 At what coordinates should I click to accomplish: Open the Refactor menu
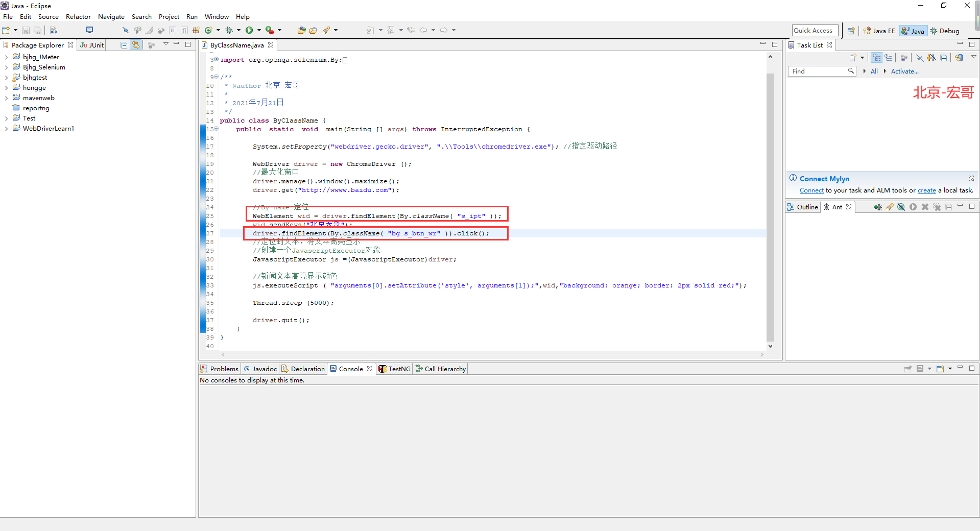click(78, 16)
